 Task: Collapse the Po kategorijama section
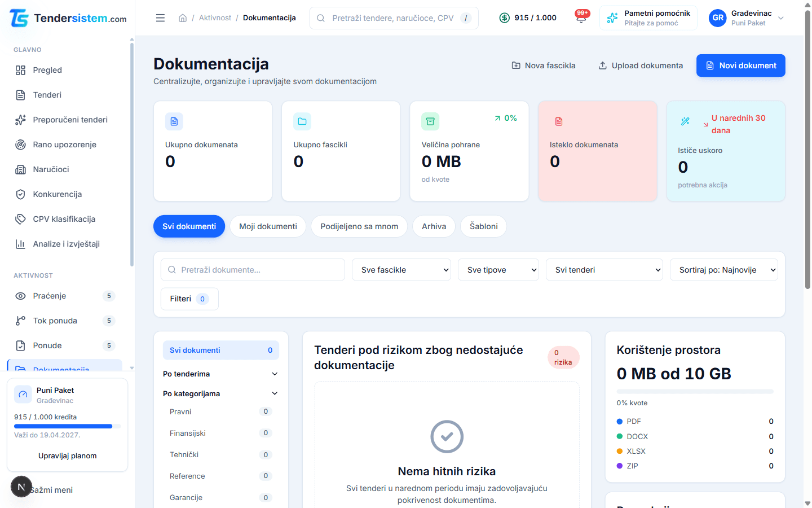tap(220, 393)
